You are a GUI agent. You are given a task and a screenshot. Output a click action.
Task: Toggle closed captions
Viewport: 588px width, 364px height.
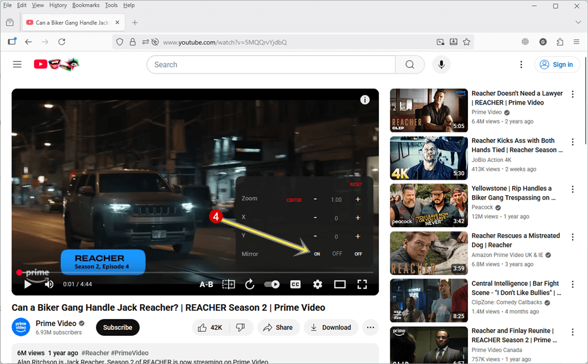pyautogui.click(x=296, y=285)
